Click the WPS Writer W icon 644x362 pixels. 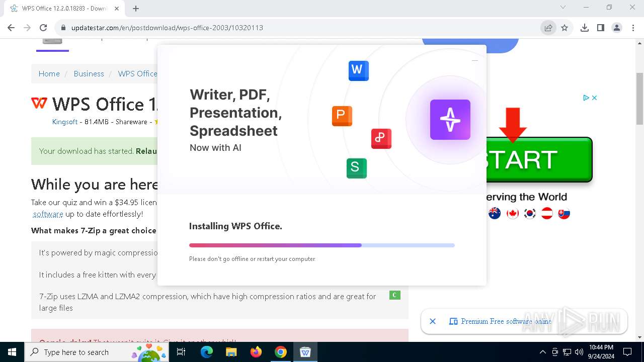(358, 70)
